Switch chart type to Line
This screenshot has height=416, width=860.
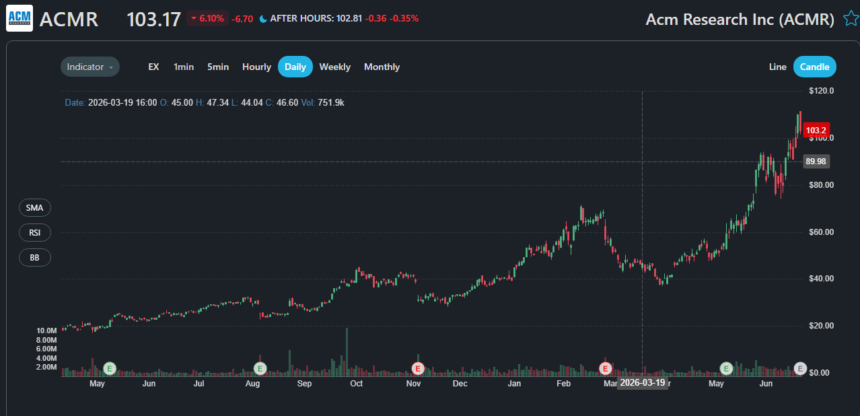(x=778, y=67)
